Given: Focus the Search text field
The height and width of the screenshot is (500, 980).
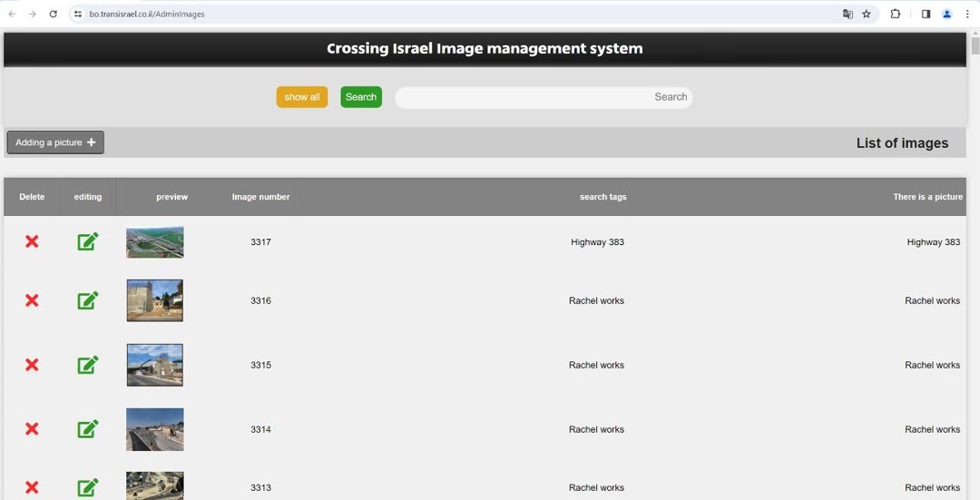Looking at the screenshot, I should click(543, 97).
